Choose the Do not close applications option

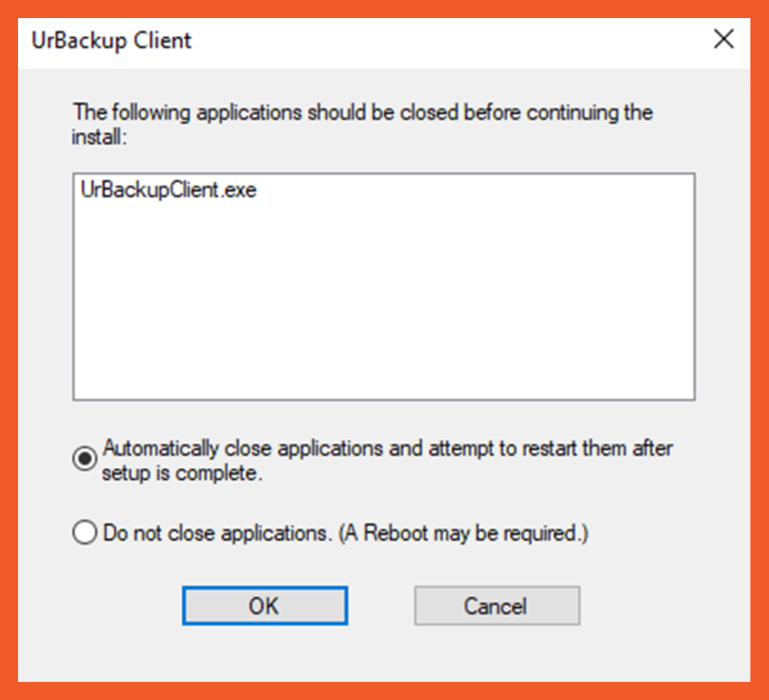pos(84,533)
